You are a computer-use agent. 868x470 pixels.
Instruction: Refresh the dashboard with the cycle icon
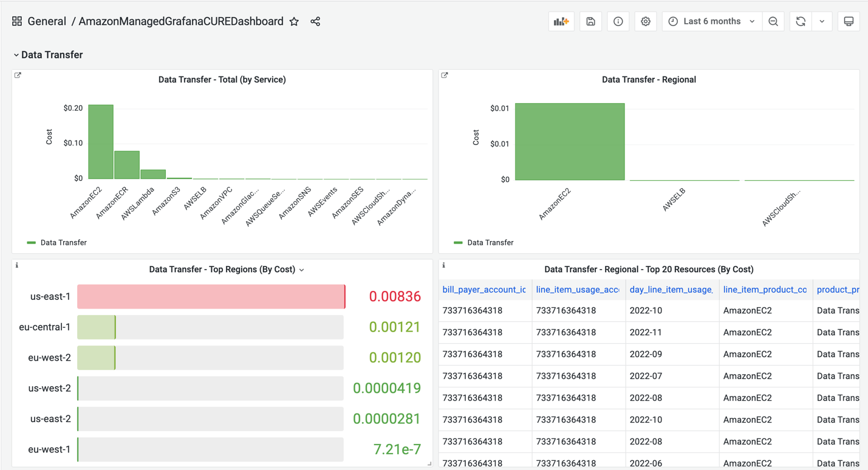click(x=800, y=21)
